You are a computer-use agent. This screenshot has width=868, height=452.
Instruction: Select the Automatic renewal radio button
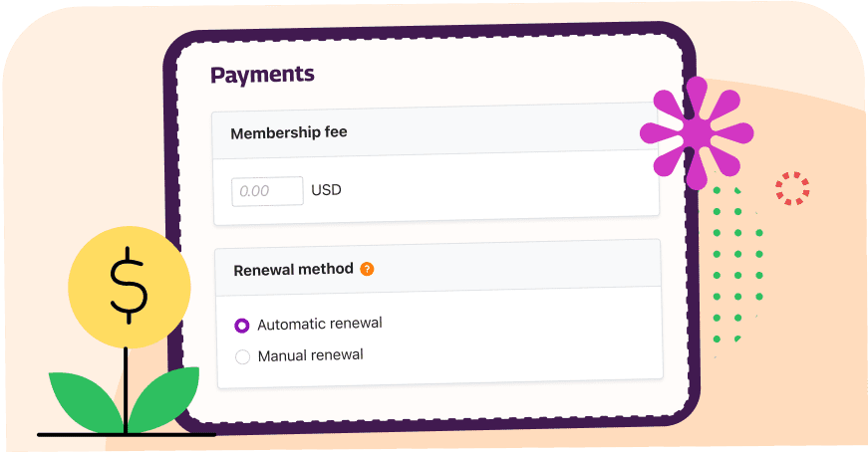[x=242, y=325]
